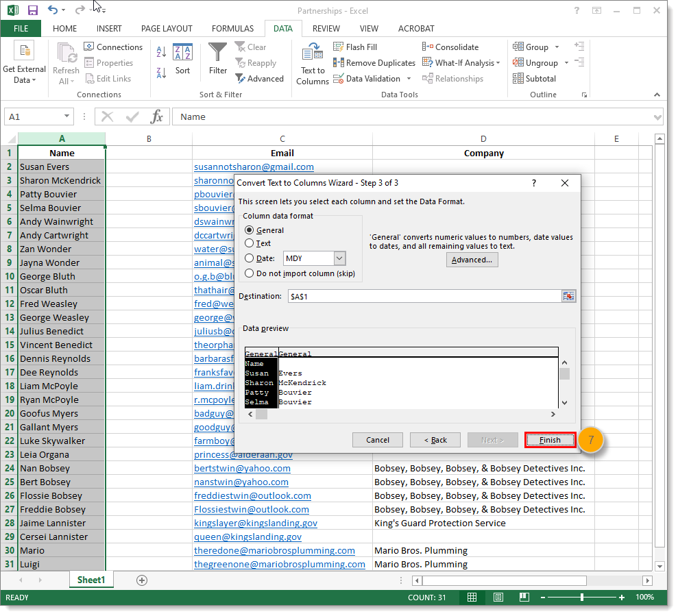Open the Sort dialog
This screenshot has width=678, height=616.
coord(182,59)
